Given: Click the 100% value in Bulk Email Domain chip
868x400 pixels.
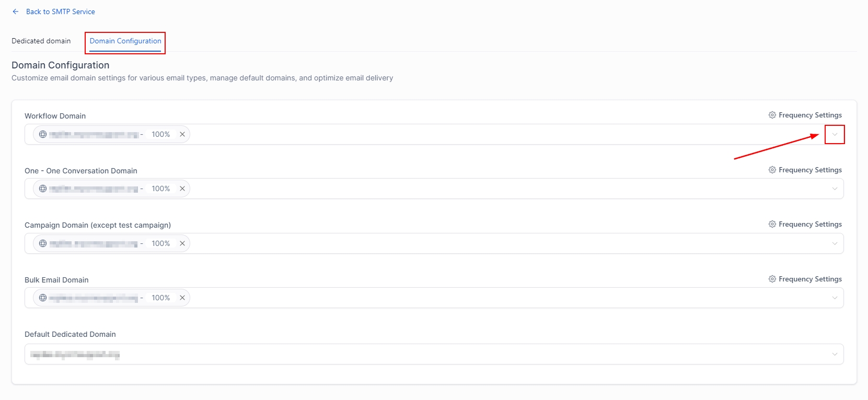Looking at the screenshot, I should (x=161, y=298).
